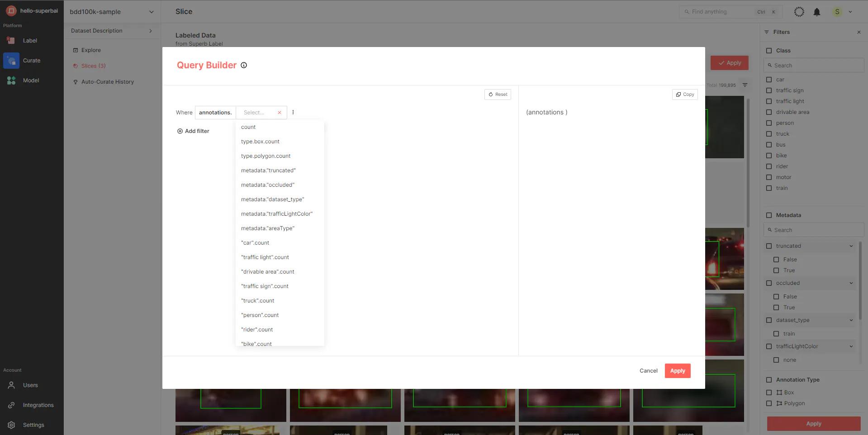This screenshot has height=435, width=868.
Task: Open the Query Builder info icon
Action: [244, 65]
